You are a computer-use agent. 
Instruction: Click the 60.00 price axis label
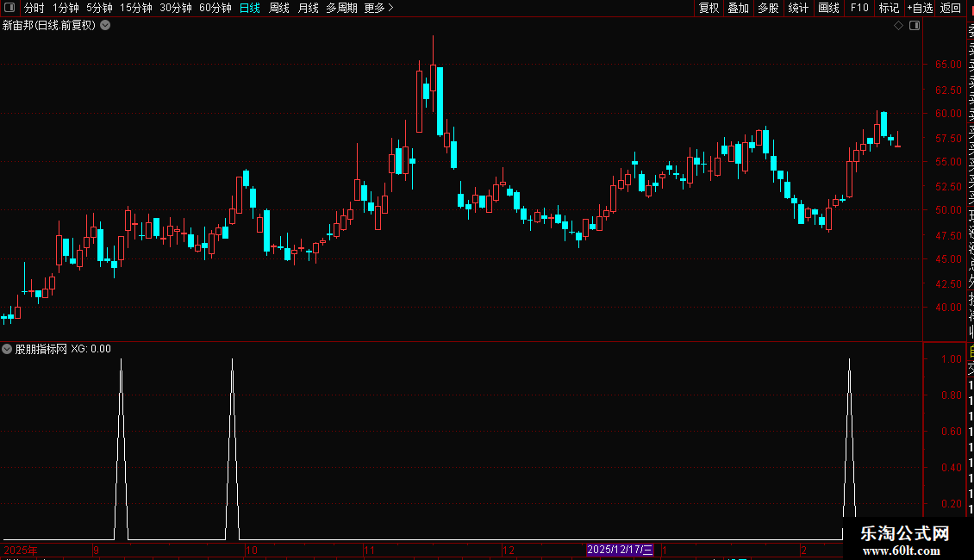948,114
